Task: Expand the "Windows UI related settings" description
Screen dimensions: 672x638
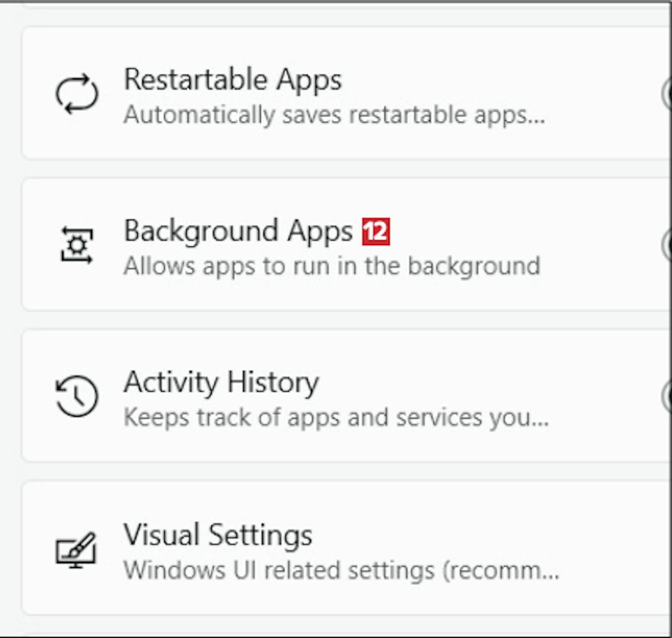Action: pyautogui.click(x=341, y=570)
